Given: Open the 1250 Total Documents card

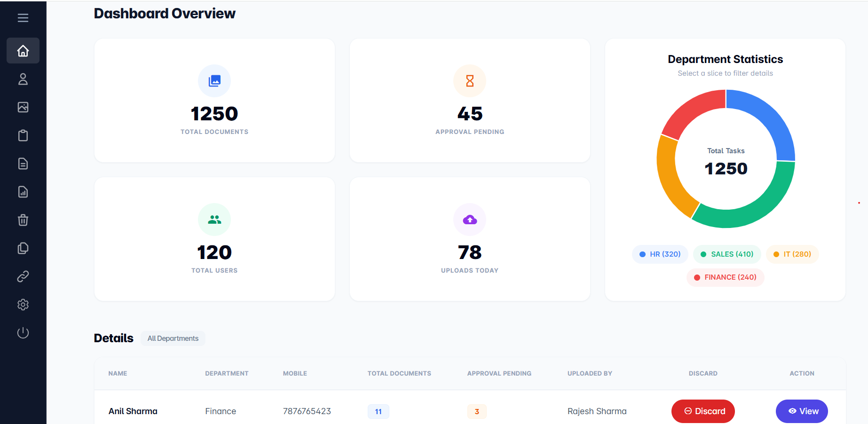Looking at the screenshot, I should pyautogui.click(x=214, y=101).
